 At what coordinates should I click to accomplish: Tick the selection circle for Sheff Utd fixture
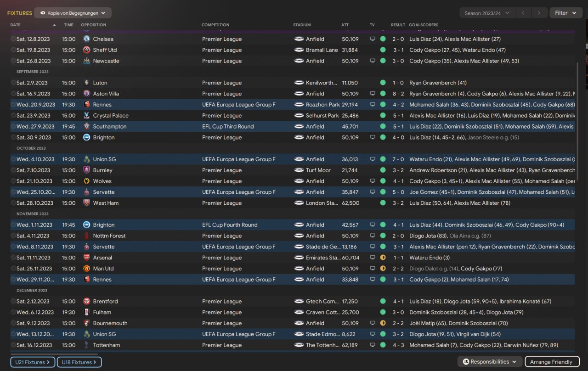click(13, 50)
